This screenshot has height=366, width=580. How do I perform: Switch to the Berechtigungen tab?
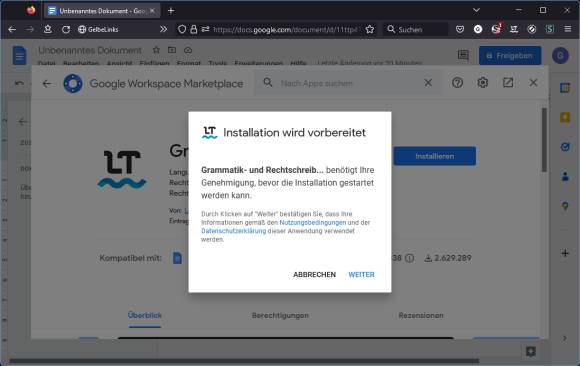pyautogui.click(x=280, y=315)
